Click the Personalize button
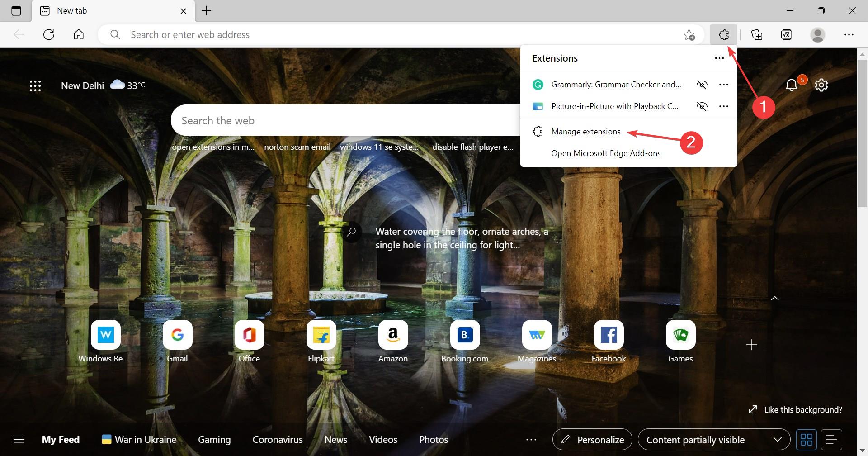The image size is (868, 456). pos(592,440)
